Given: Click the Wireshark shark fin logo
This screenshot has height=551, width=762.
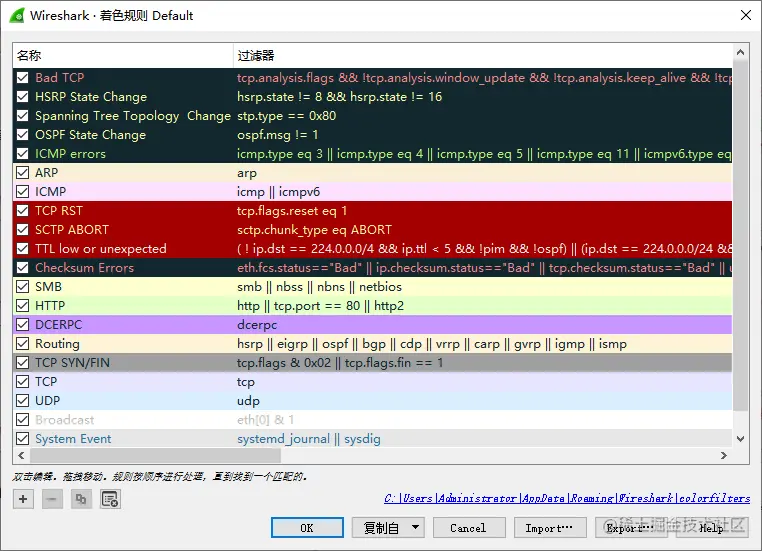Looking at the screenshot, I should tap(17, 16).
